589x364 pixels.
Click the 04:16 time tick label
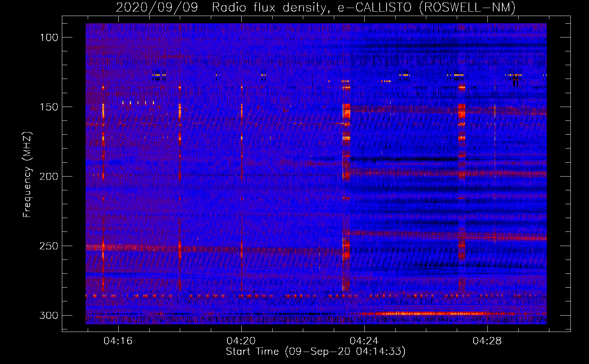[118, 341]
